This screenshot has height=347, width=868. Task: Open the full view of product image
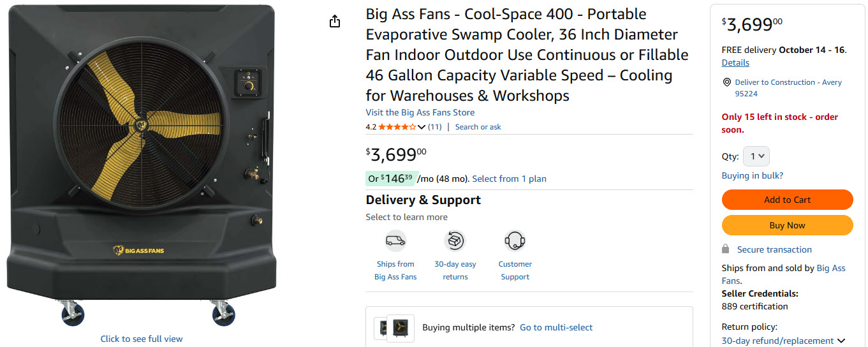coord(142,339)
